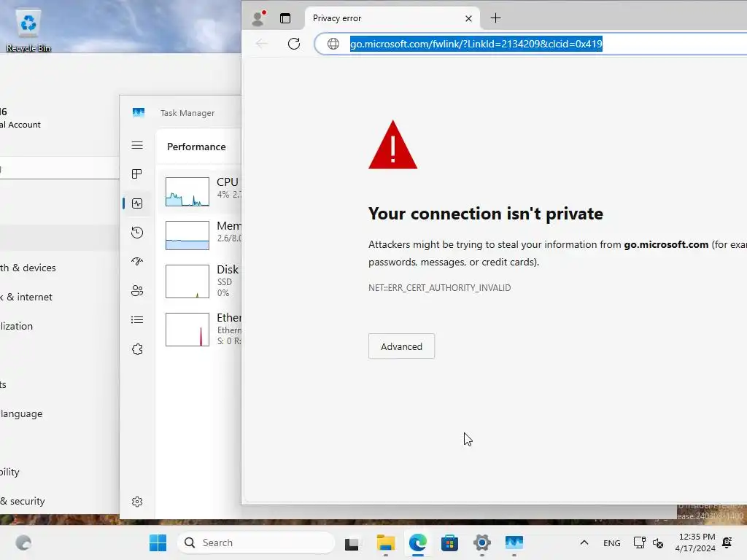Open clock showing 12:35 PM
The image size is (747, 560).
coord(695,542)
